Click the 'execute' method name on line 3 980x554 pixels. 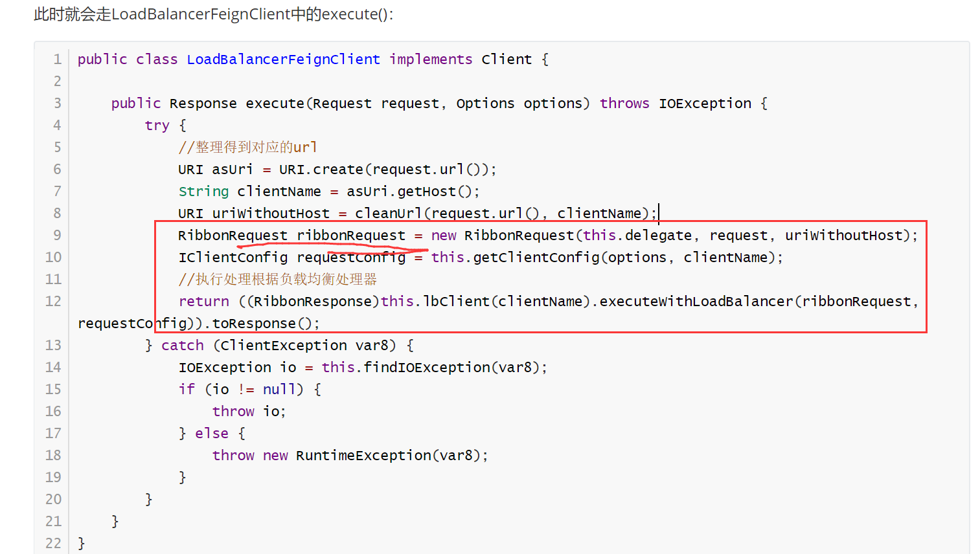pyautogui.click(x=275, y=104)
